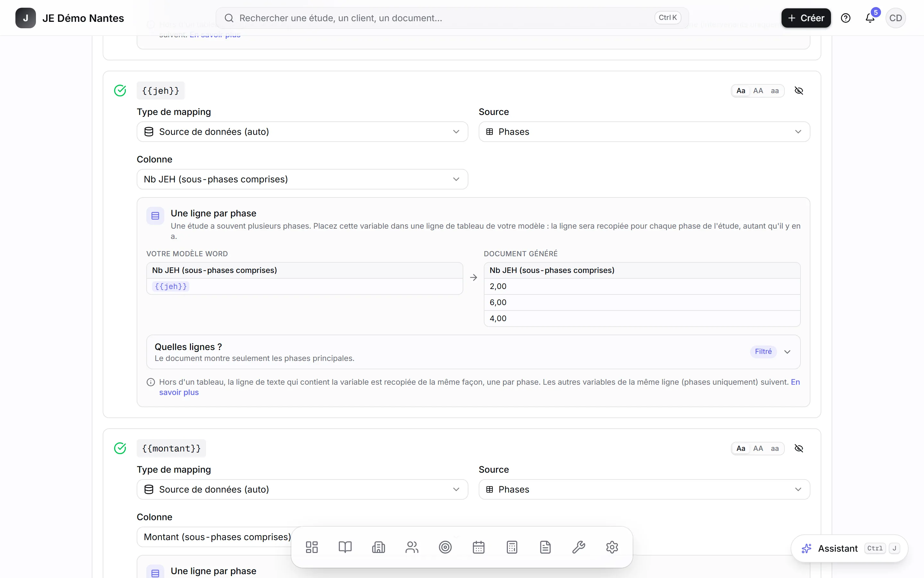Click the "Colonne" label in the {{jeh}} card
This screenshot has width=924, height=578.
pos(155,159)
